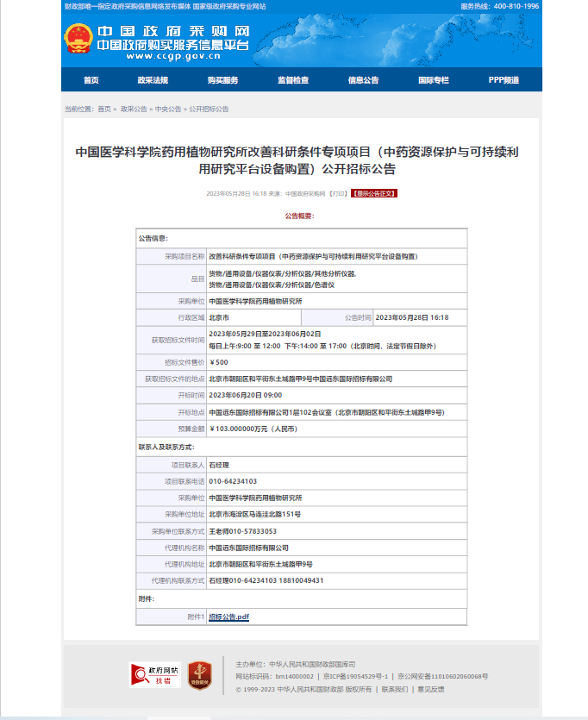Click the 中国政府采购网 site title
Viewport: 588px width, 720px height.
[173, 31]
